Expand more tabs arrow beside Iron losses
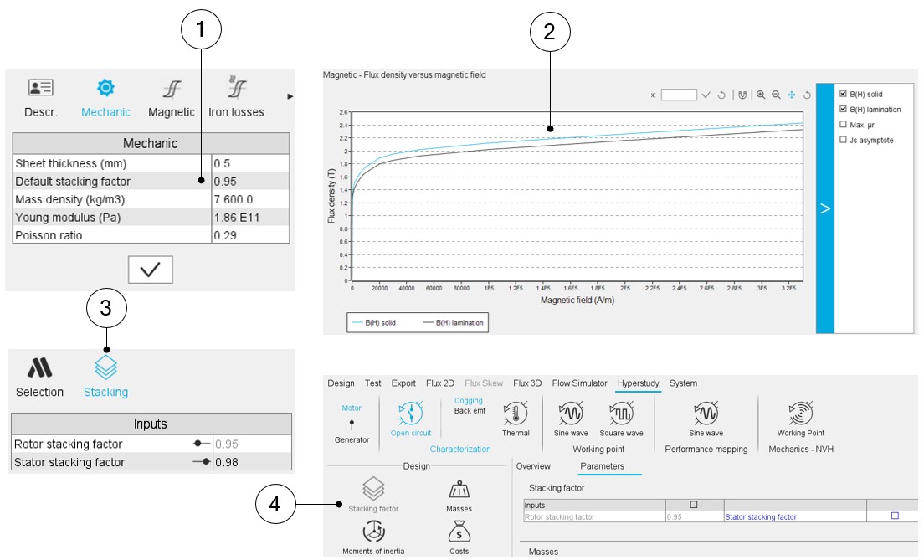This screenshot has width=924, height=560. tap(290, 96)
